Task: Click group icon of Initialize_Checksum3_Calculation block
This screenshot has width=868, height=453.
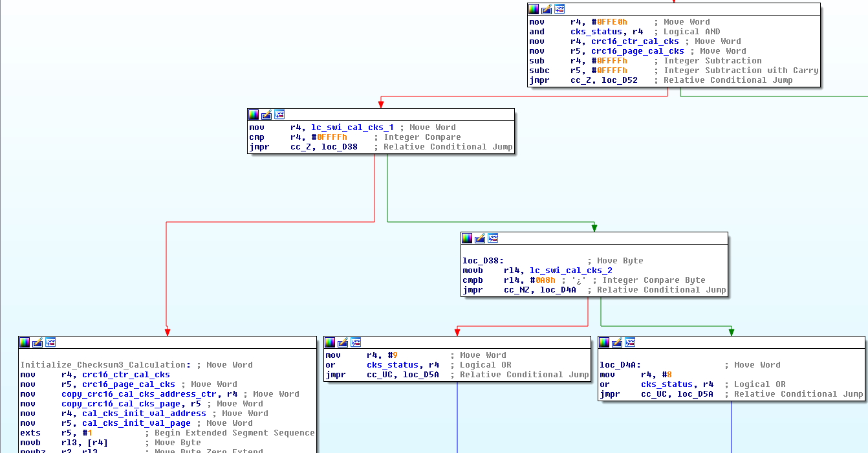Action: pyautogui.click(x=50, y=342)
